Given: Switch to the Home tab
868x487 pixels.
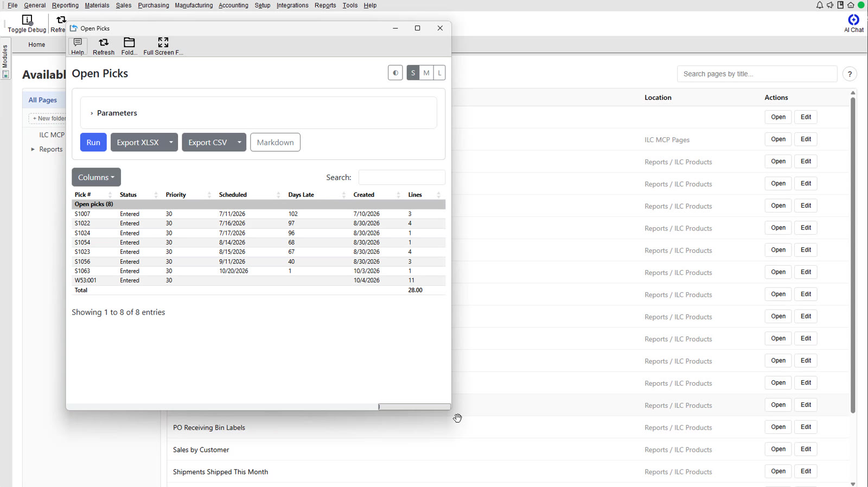Looking at the screenshot, I should pyautogui.click(x=37, y=44).
